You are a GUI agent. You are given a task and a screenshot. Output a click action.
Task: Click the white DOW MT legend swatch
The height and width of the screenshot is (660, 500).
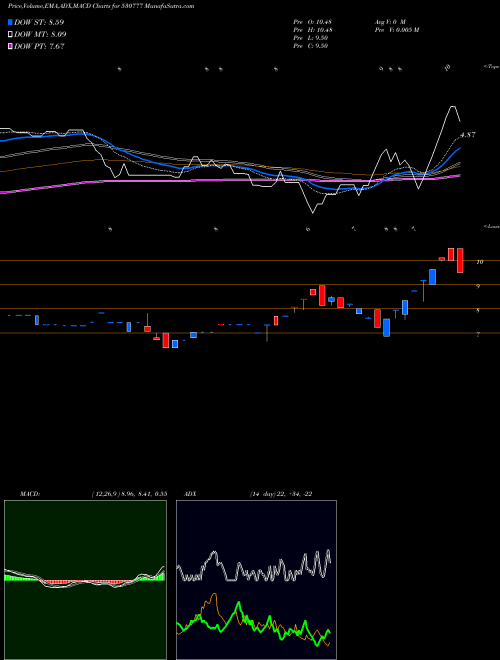click(10, 35)
